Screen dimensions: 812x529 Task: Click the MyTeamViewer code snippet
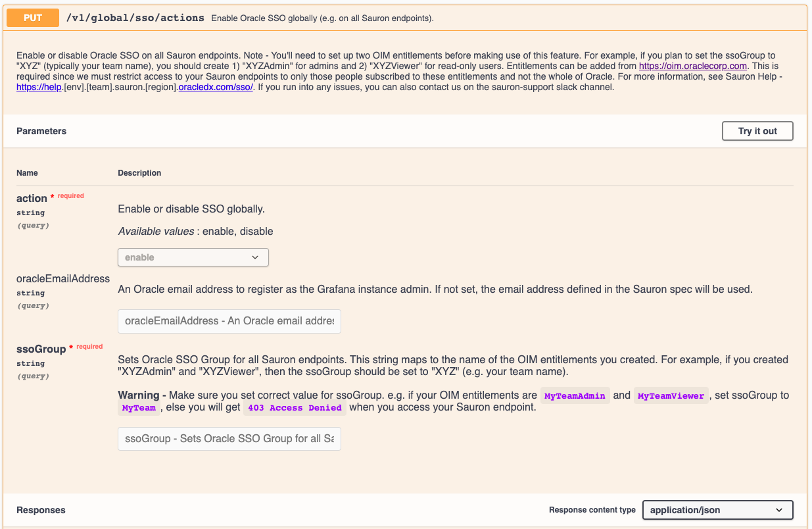[671, 396]
